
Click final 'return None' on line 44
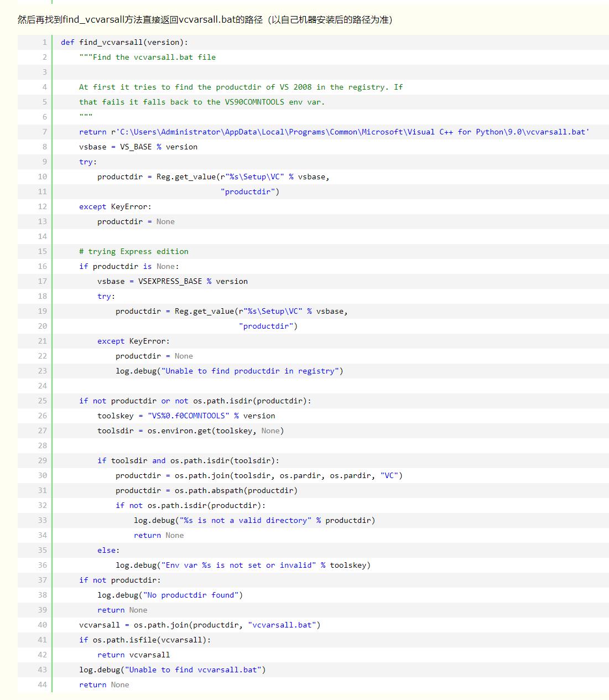pyautogui.click(x=104, y=685)
